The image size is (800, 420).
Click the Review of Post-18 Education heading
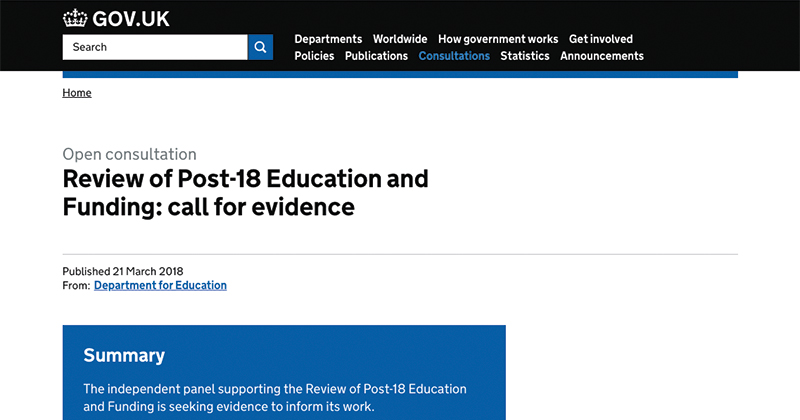pos(245,193)
